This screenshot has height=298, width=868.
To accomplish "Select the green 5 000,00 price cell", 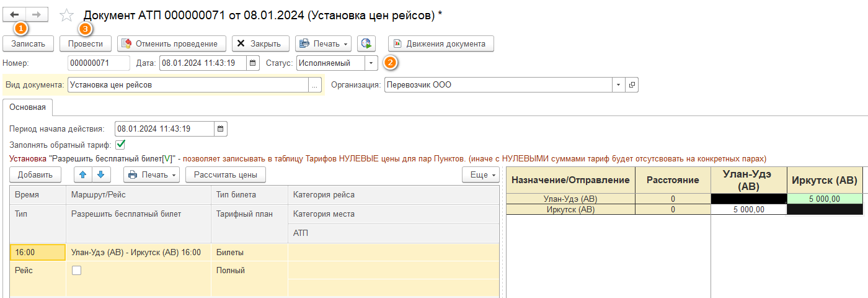I will pos(825,199).
